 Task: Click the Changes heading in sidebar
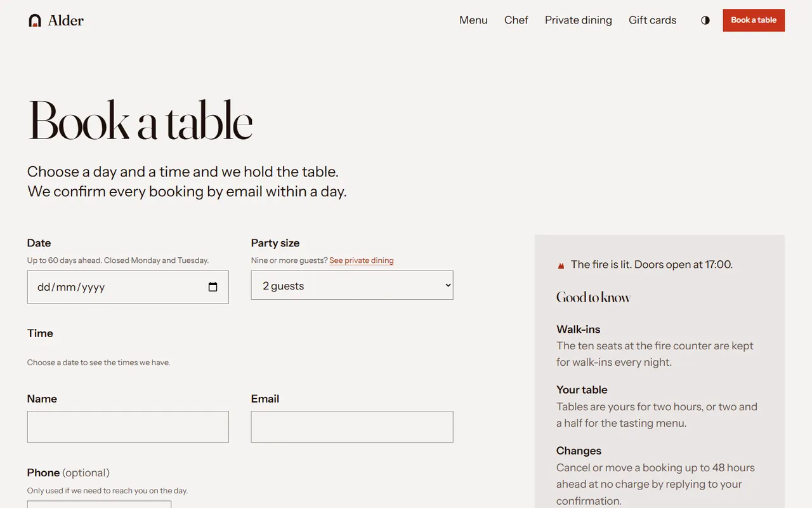579,451
